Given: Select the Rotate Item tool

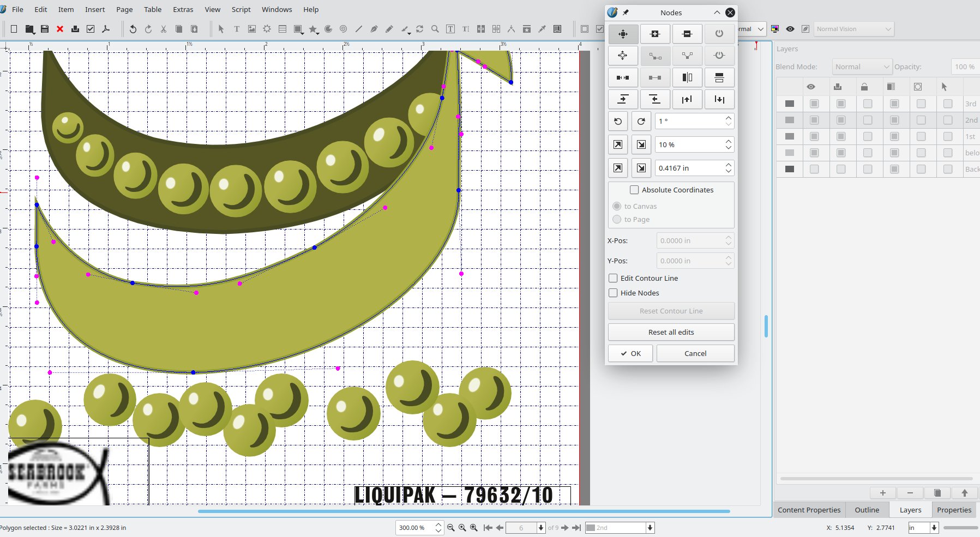Looking at the screenshot, I should click(x=419, y=29).
